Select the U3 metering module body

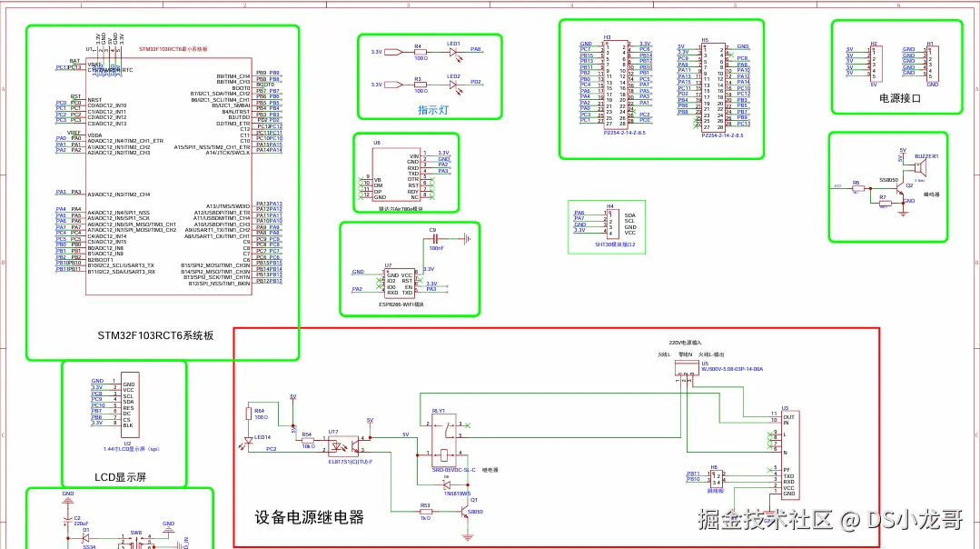[790, 454]
